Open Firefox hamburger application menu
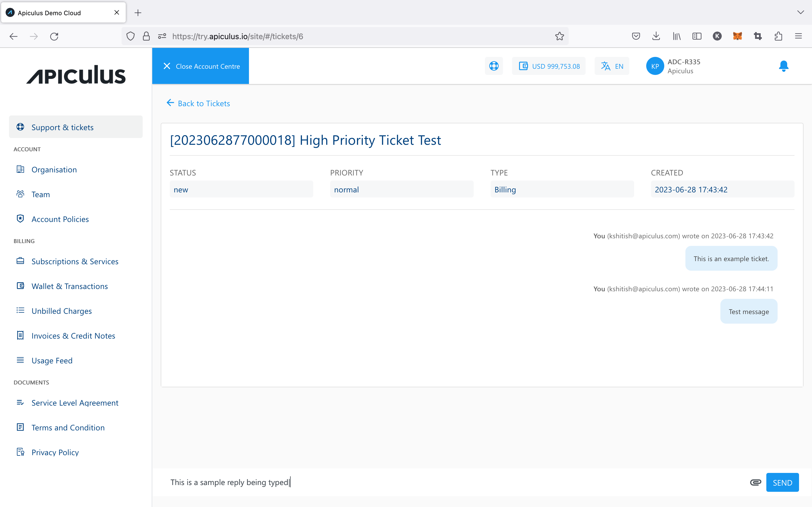The width and height of the screenshot is (812, 507). [798, 36]
